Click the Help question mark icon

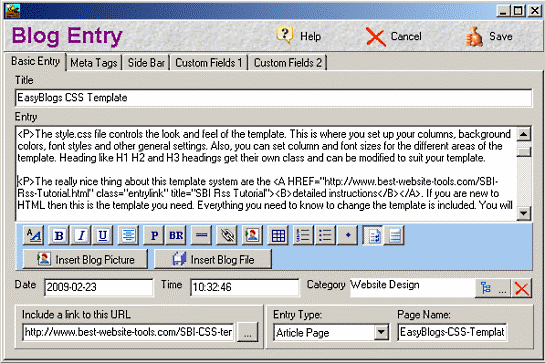pos(285,35)
